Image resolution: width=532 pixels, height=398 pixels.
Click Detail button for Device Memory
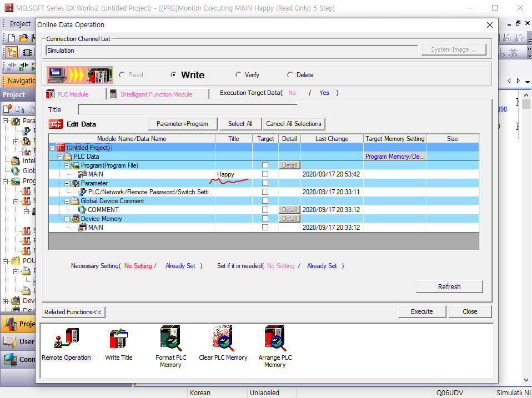coord(289,219)
